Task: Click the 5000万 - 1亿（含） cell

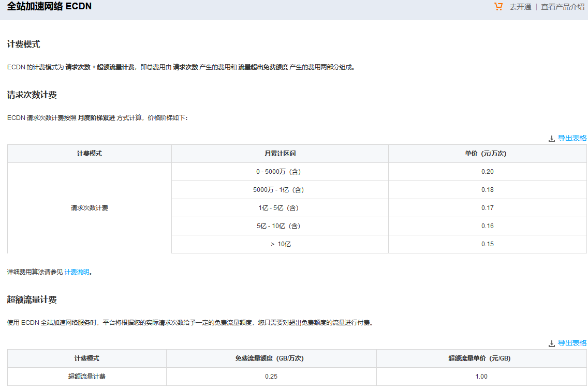Action: pyautogui.click(x=280, y=190)
